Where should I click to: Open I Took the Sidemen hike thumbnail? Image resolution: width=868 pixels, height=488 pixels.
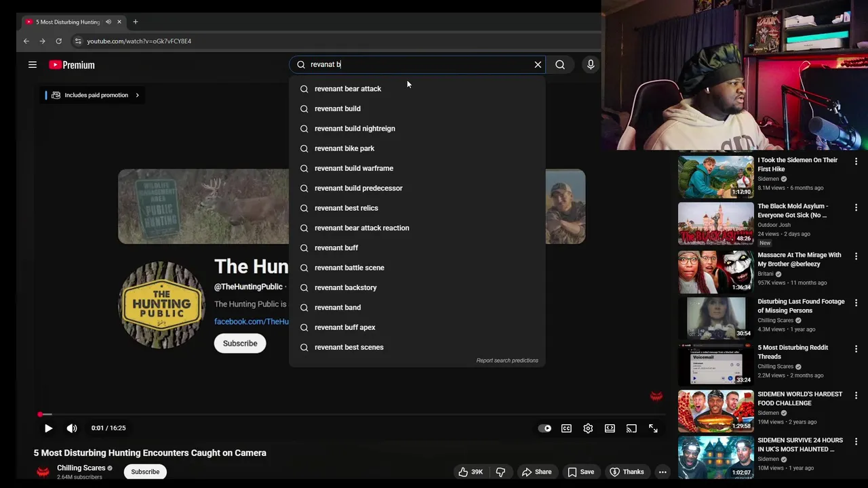715,177
